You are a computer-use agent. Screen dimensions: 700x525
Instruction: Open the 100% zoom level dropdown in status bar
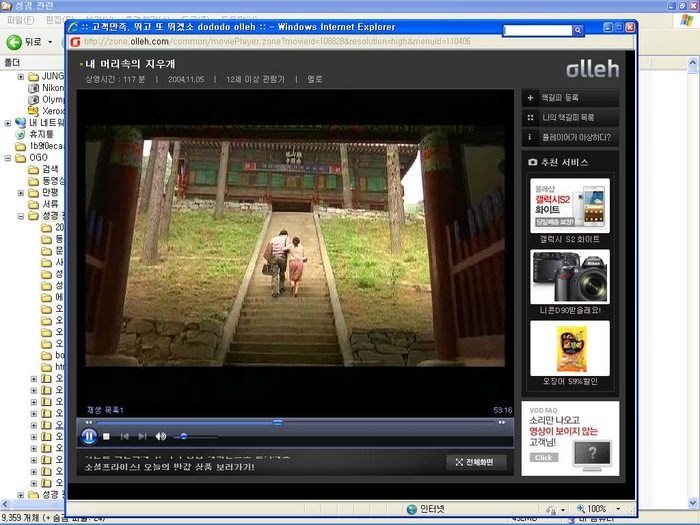pyautogui.click(x=618, y=509)
